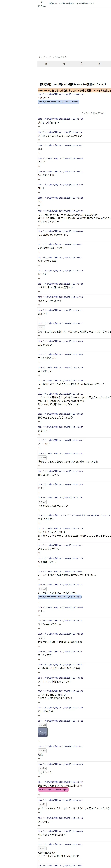Click reply arrow under post 0039
The image size is (111, 868).
[39, 659]
